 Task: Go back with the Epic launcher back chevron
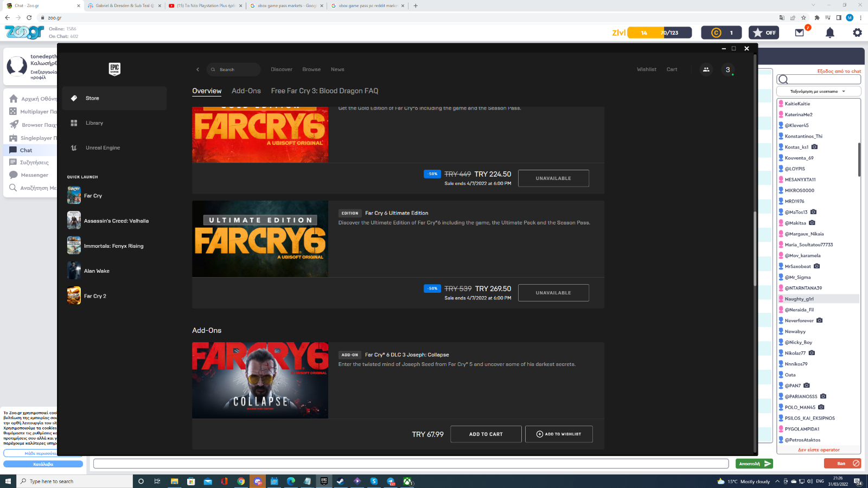[197, 69]
